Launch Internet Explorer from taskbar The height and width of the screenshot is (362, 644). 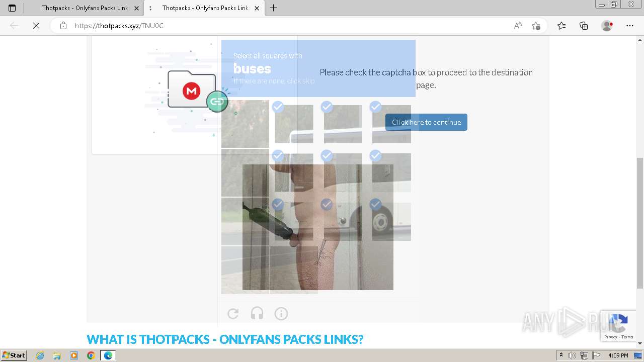(x=40, y=355)
